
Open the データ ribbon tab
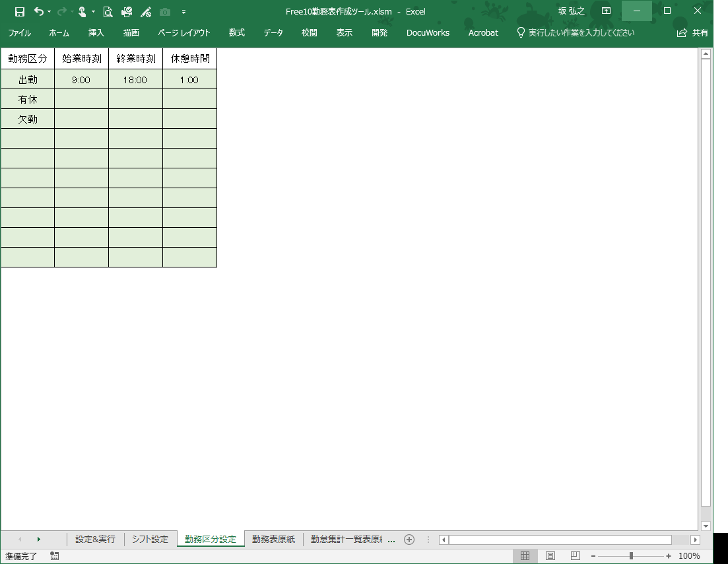point(273,33)
